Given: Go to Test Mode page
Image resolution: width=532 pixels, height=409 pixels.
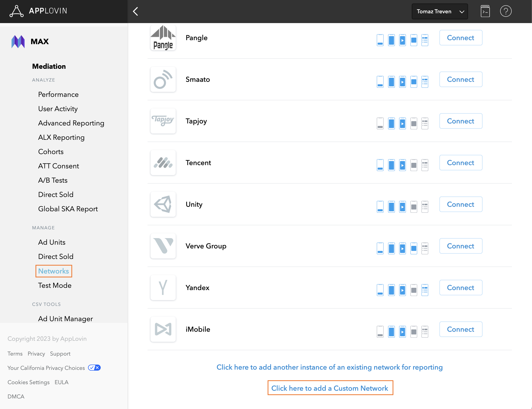Looking at the screenshot, I should pyautogui.click(x=55, y=285).
